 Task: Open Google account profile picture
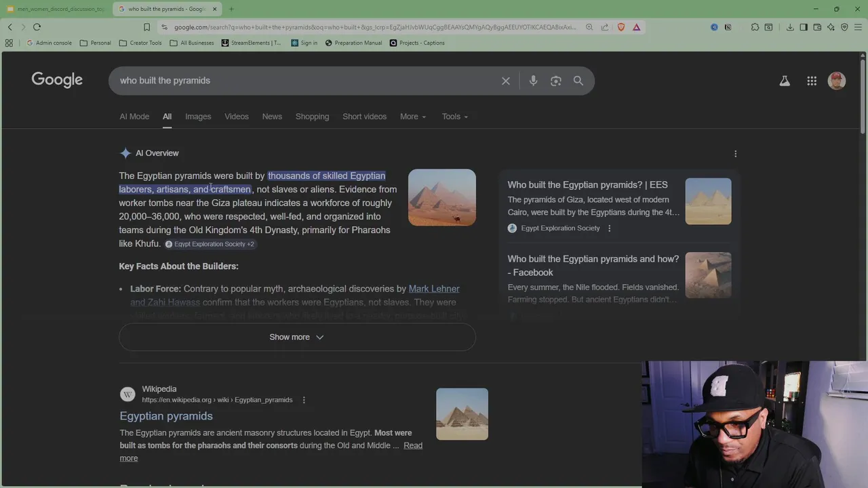[837, 81]
